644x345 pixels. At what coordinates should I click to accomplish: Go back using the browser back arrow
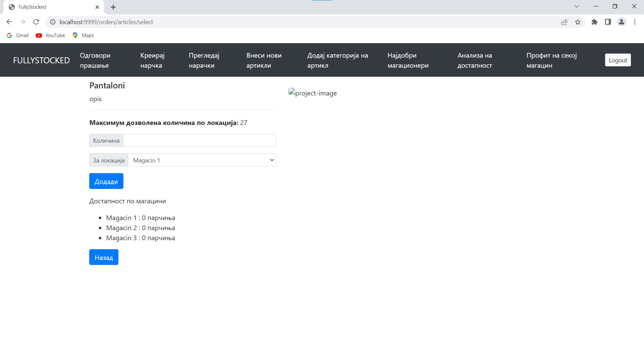tap(9, 22)
